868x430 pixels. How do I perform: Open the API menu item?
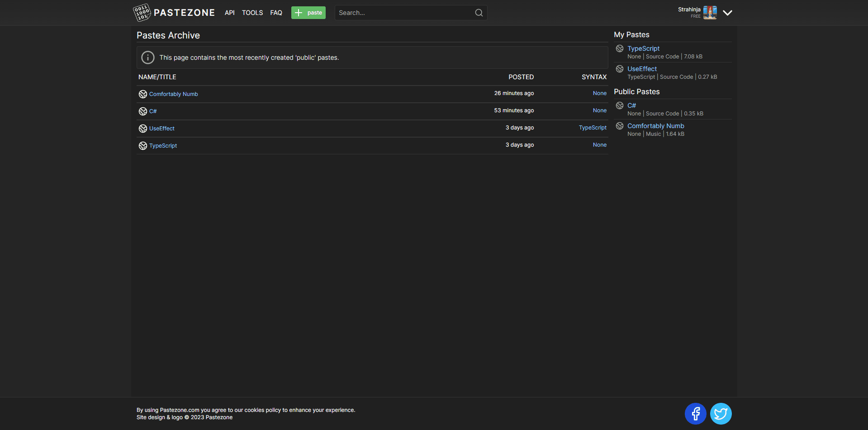point(230,13)
